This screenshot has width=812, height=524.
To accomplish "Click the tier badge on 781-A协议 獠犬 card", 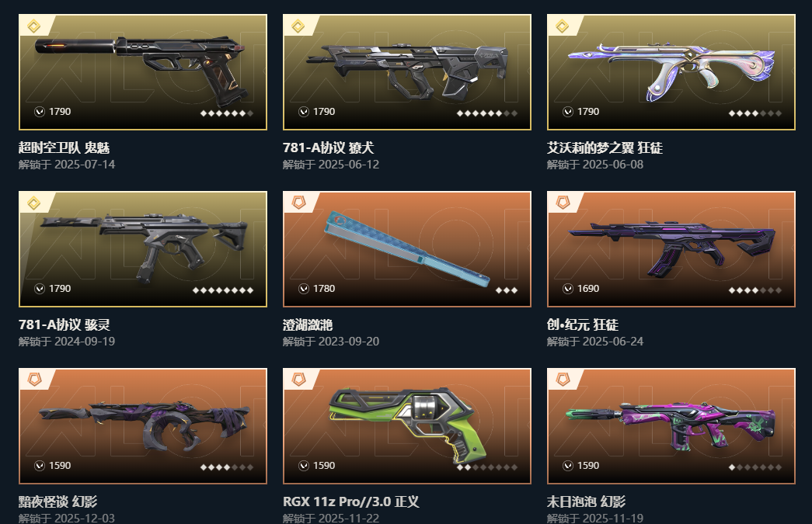I will pyautogui.click(x=298, y=26).
